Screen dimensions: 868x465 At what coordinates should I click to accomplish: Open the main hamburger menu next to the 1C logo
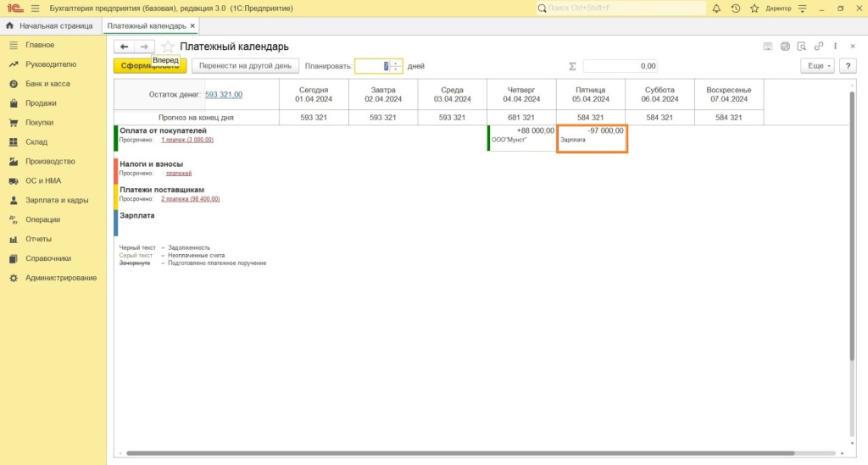35,8
